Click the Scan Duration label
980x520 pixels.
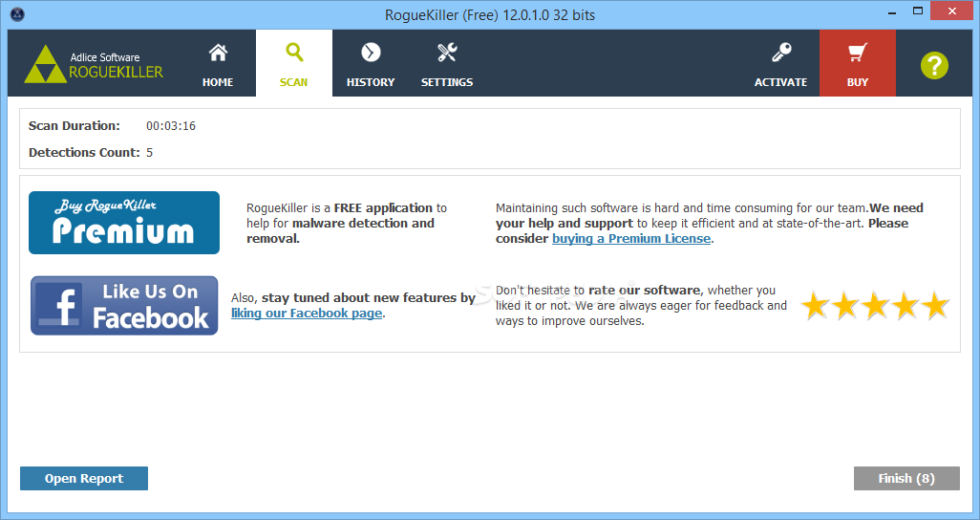click(74, 126)
